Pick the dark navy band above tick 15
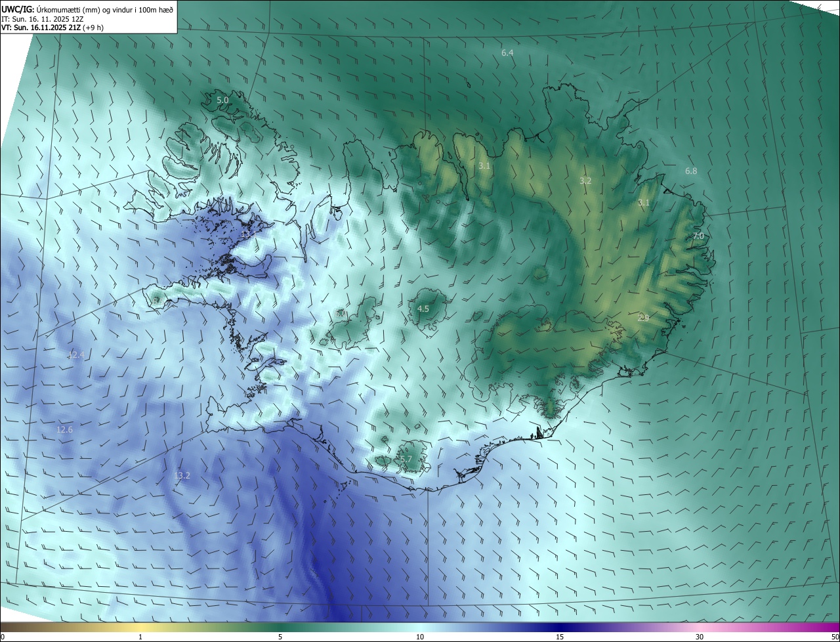The image size is (840, 642). pos(560,626)
